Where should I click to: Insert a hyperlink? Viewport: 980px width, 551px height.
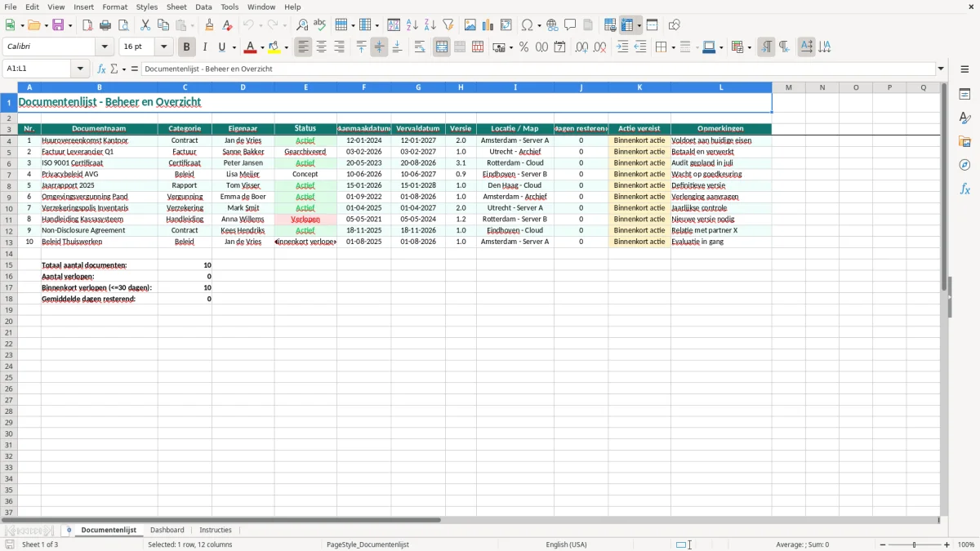(553, 25)
